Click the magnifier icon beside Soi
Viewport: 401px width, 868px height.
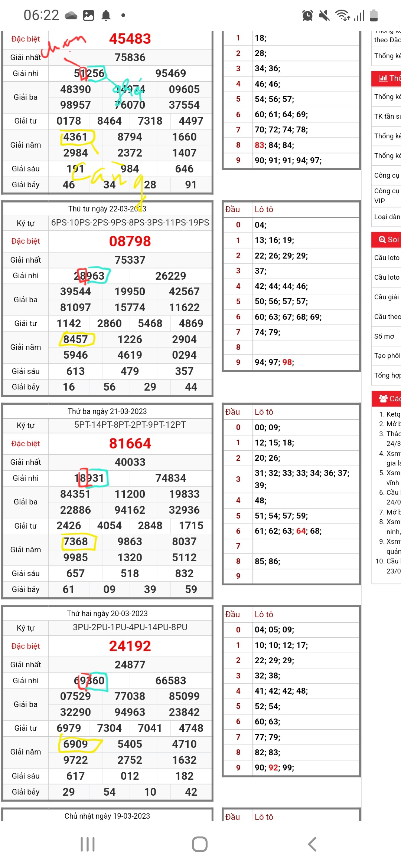pyautogui.click(x=382, y=240)
